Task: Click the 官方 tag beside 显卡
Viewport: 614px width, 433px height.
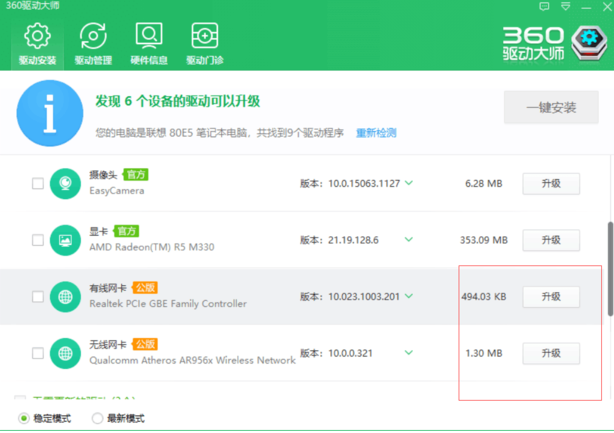Action: 126,231
